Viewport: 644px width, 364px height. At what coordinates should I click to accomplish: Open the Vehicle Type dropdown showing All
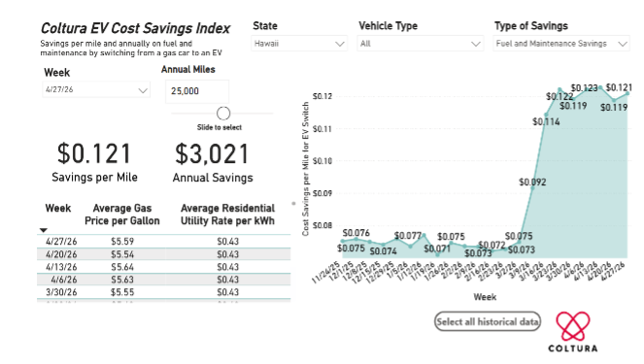click(x=421, y=44)
